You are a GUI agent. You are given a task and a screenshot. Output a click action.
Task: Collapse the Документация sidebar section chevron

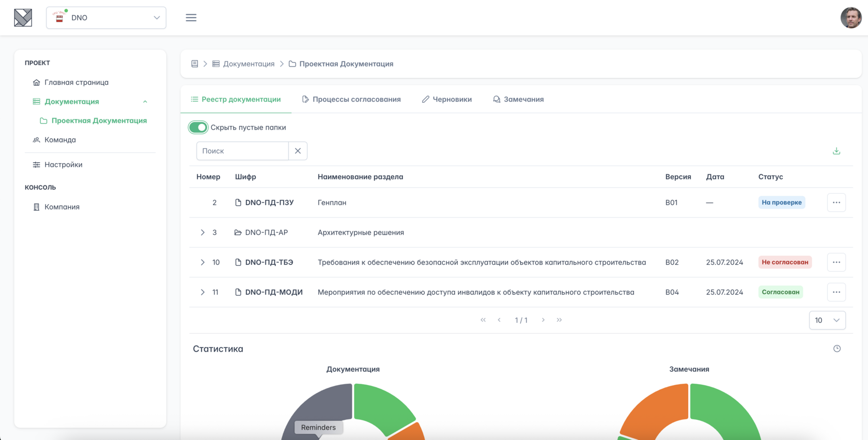(145, 102)
